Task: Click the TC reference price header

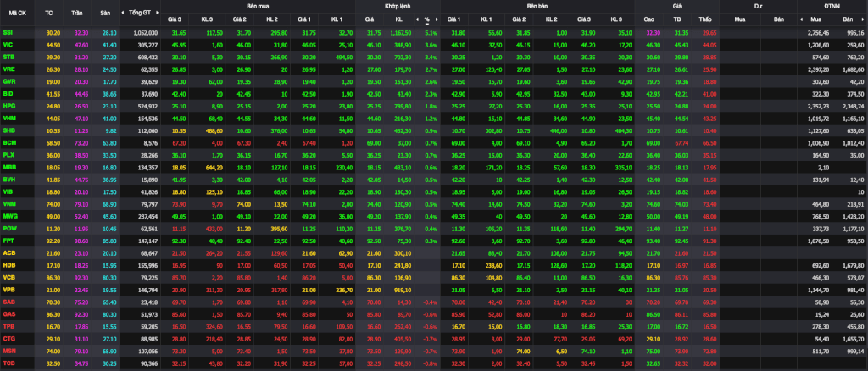Action: 48,12
